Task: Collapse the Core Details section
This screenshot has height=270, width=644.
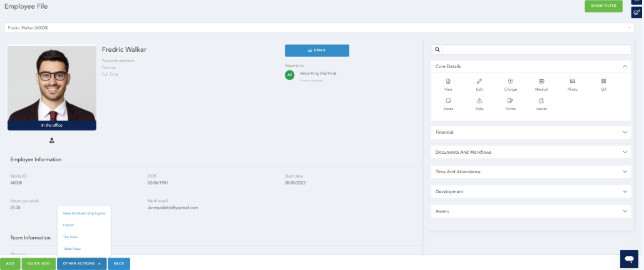Action: point(624,66)
